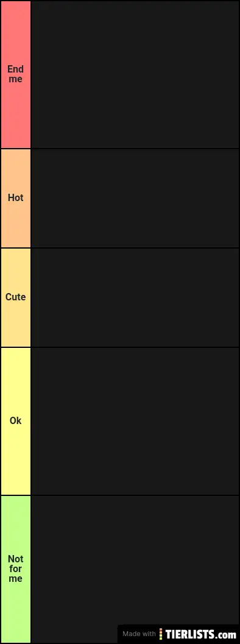Click the word 'End' in the red label

(x=16, y=69)
